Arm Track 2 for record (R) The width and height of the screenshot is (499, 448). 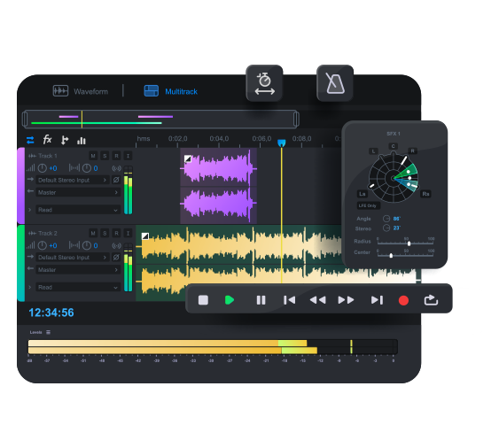tap(116, 233)
